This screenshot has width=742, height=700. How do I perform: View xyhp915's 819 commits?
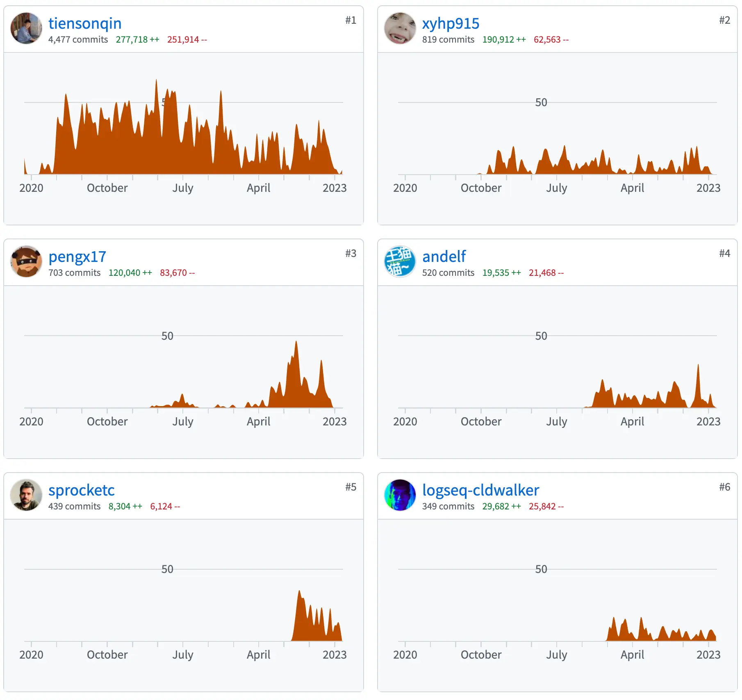448,40
